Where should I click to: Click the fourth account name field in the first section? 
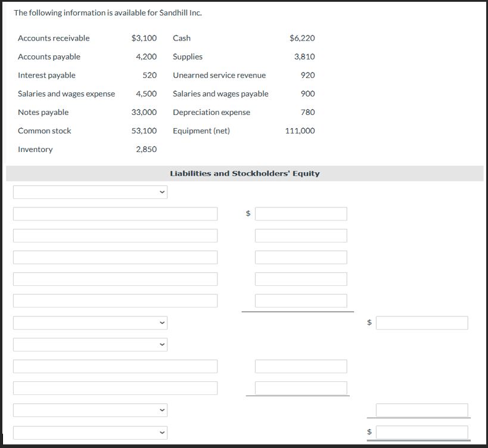pos(115,279)
